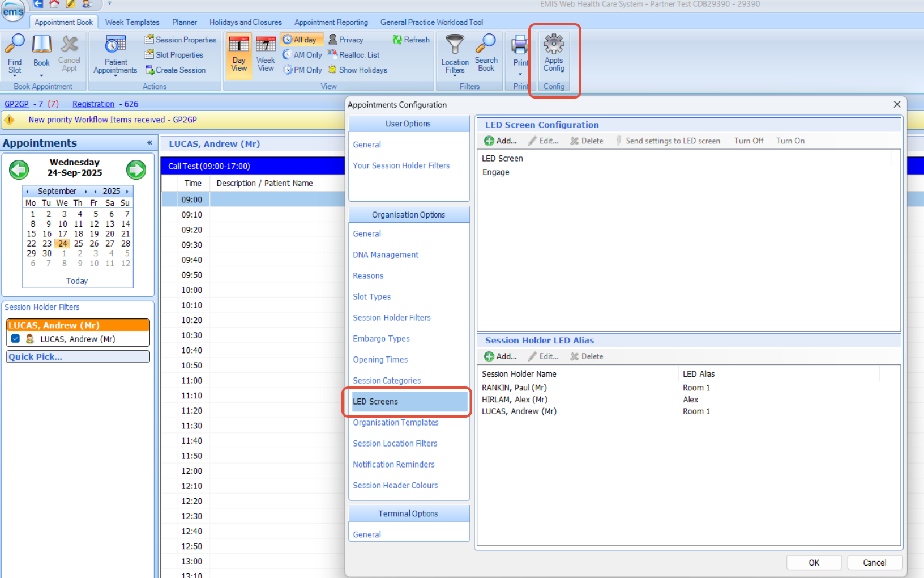Click the Cancel Appt ribbon icon
This screenshot has width=924, height=578.
click(x=69, y=54)
